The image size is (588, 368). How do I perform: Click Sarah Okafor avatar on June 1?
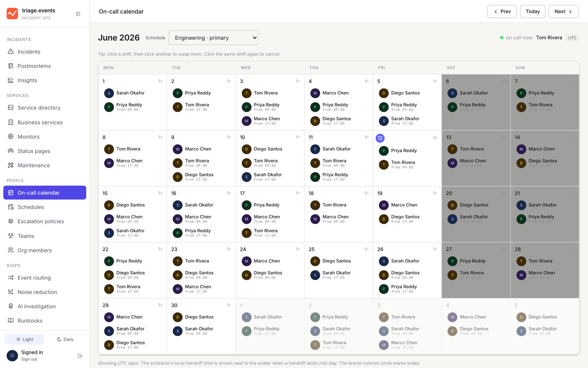tap(109, 93)
